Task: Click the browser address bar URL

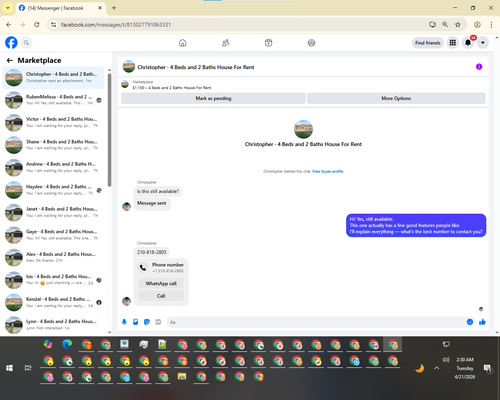Action: [x=116, y=25]
